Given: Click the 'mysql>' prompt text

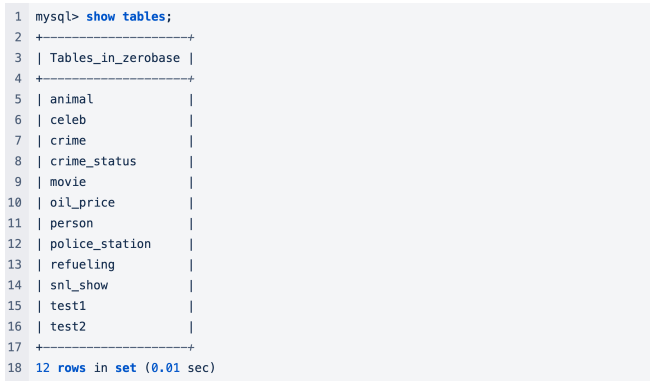Looking at the screenshot, I should pyautogui.click(x=57, y=17).
